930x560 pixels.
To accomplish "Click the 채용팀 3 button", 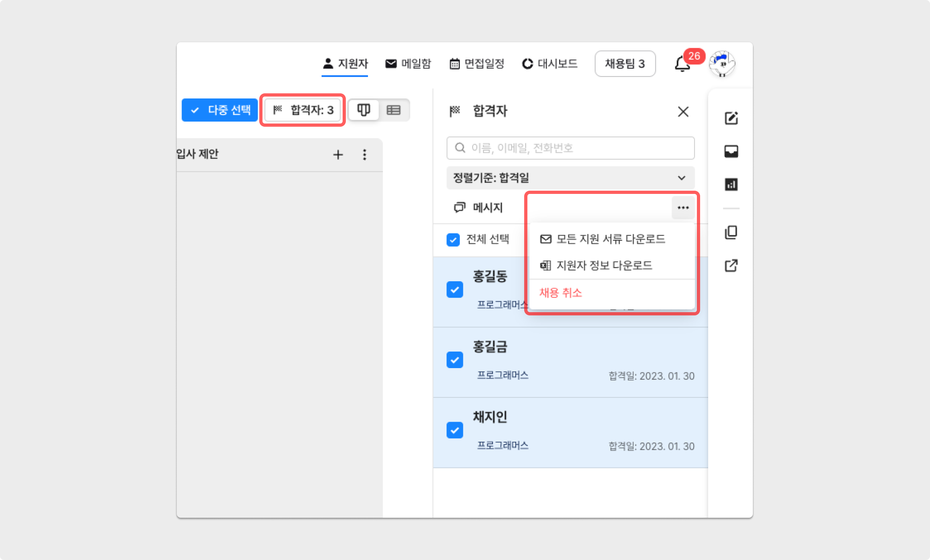I will pyautogui.click(x=625, y=64).
